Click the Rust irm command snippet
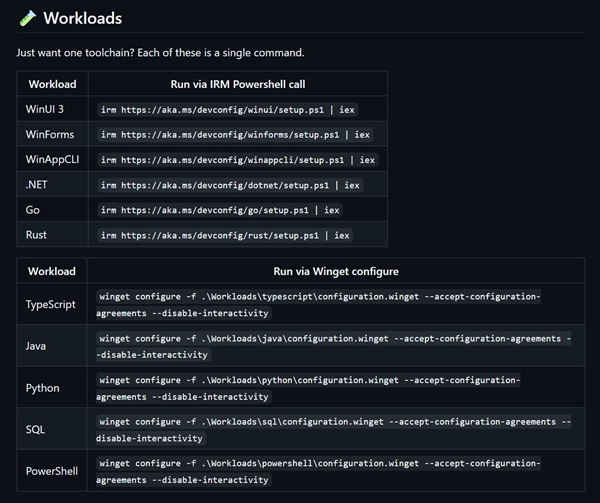This screenshot has height=503, width=600. click(225, 235)
